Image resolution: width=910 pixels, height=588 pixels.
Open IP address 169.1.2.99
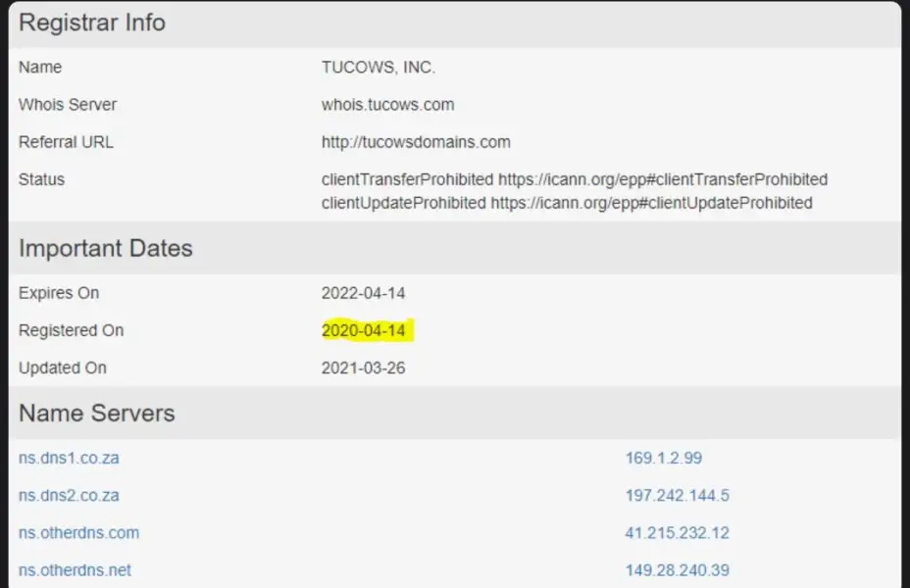663,458
